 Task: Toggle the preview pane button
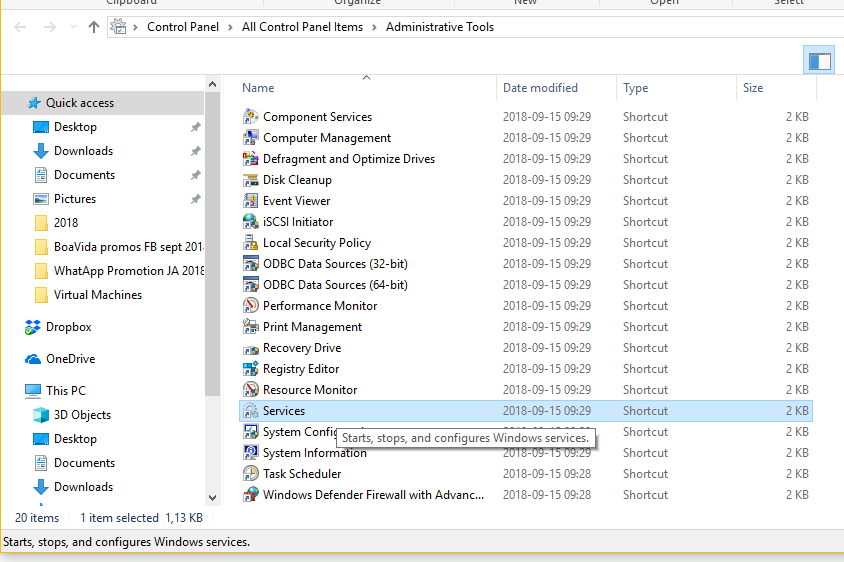[x=820, y=61]
